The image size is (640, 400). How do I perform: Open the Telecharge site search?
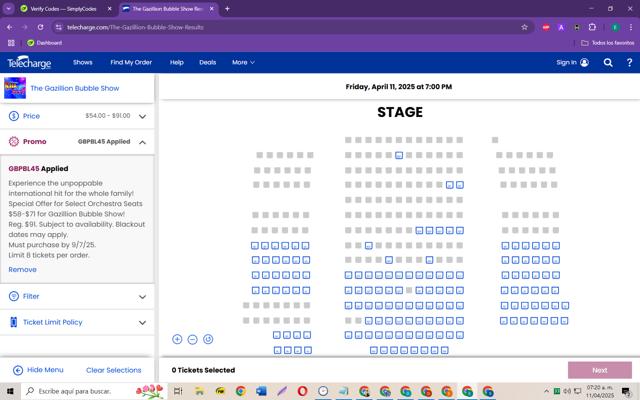(608, 62)
